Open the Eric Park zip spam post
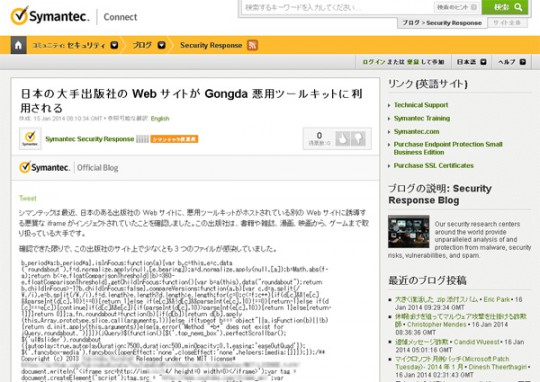This screenshot has width=540, height=382. 436,300
